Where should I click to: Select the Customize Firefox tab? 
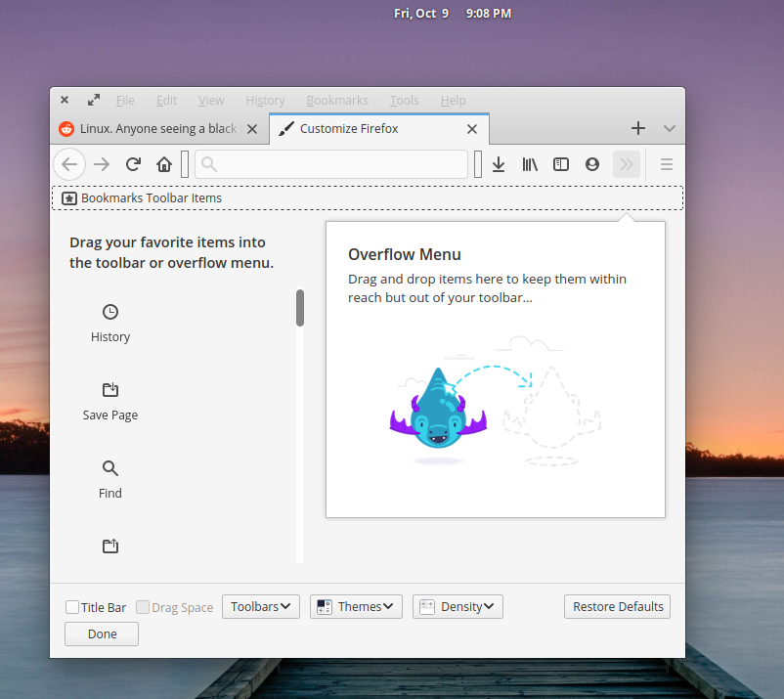click(x=379, y=129)
